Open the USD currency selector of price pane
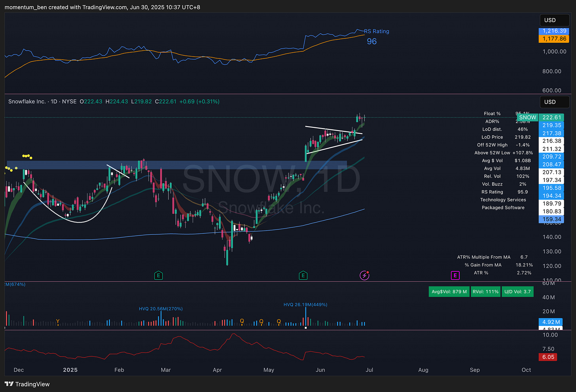This screenshot has height=392, width=576. (x=555, y=102)
